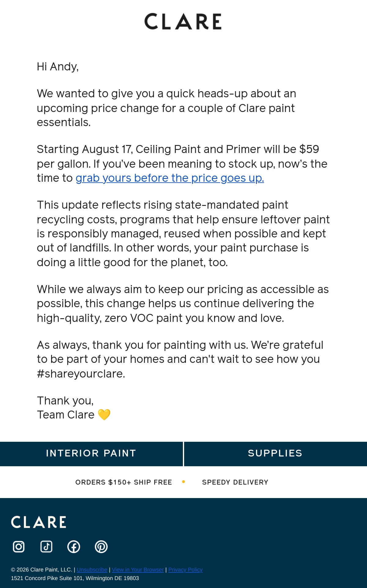Open the Pinterest icon in the footer
This screenshot has width=367, height=588.
(101, 546)
